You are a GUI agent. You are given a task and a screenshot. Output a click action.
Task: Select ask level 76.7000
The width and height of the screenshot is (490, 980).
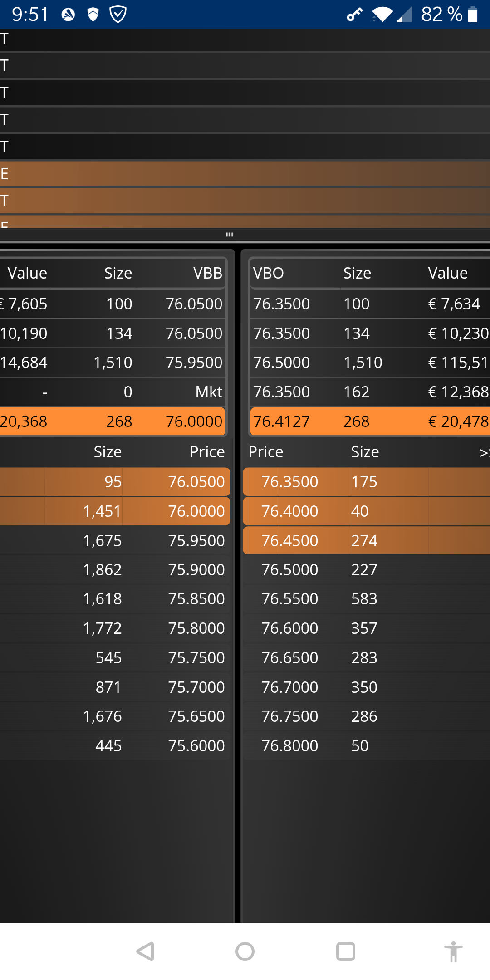pos(367,687)
